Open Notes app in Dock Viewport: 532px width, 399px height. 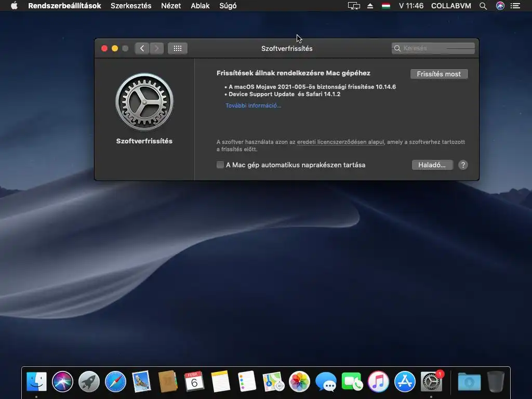[x=220, y=382]
